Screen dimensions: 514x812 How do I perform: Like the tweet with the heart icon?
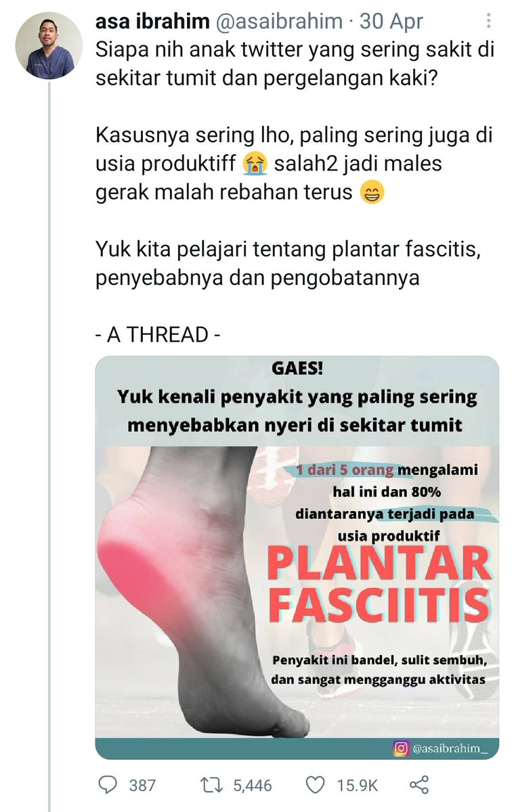coord(316,786)
